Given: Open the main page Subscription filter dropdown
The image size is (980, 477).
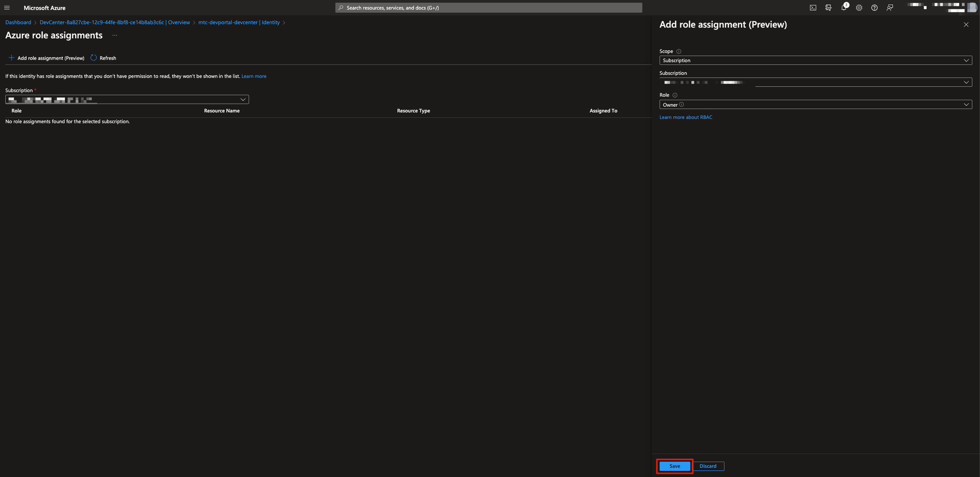Looking at the screenshot, I should 127,99.
